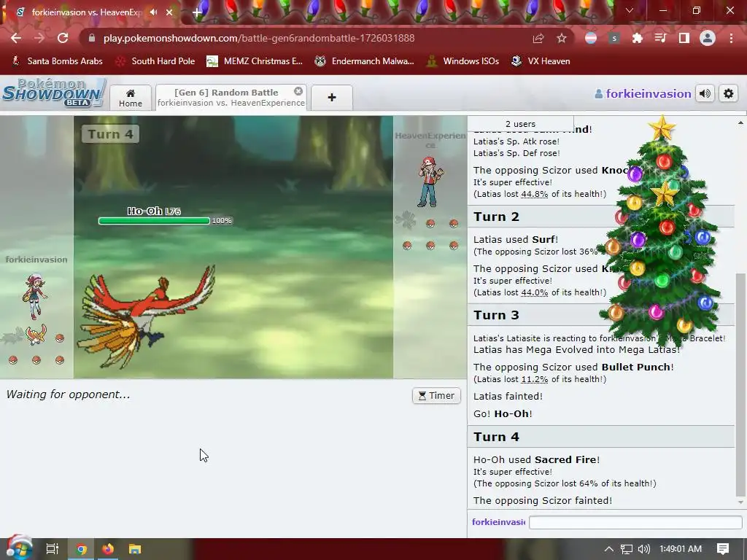
Task: Click the fainted Latias team icon
Action: tap(13, 336)
